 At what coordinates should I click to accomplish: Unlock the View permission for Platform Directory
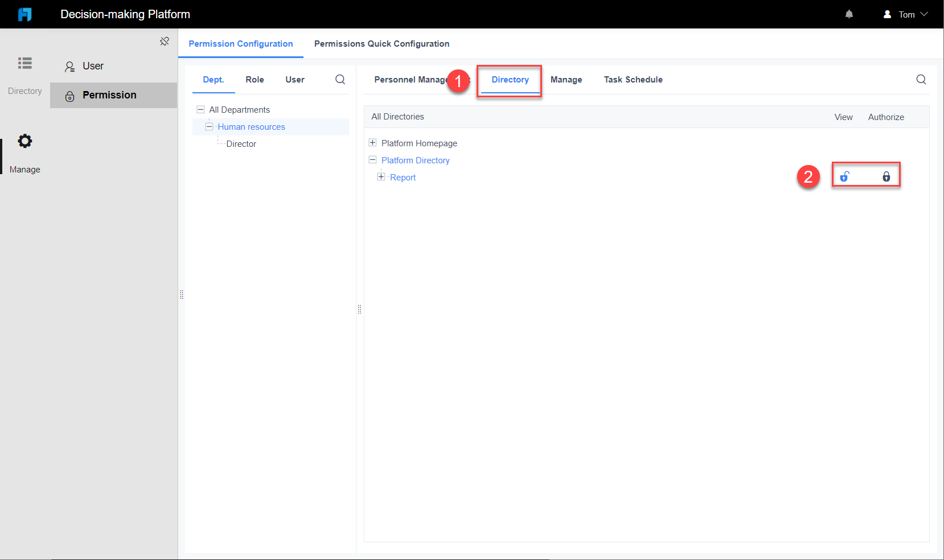coord(845,176)
